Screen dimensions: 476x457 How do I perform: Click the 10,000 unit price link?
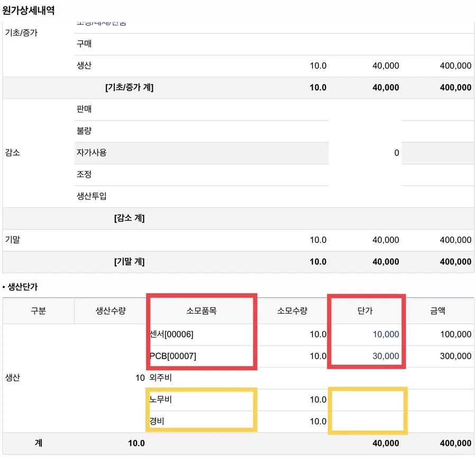point(386,334)
